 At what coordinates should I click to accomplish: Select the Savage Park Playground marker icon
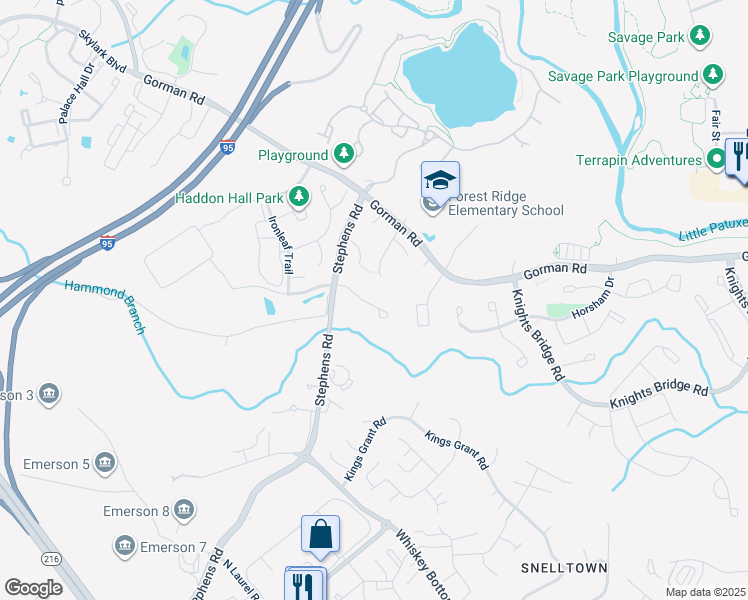point(713,74)
